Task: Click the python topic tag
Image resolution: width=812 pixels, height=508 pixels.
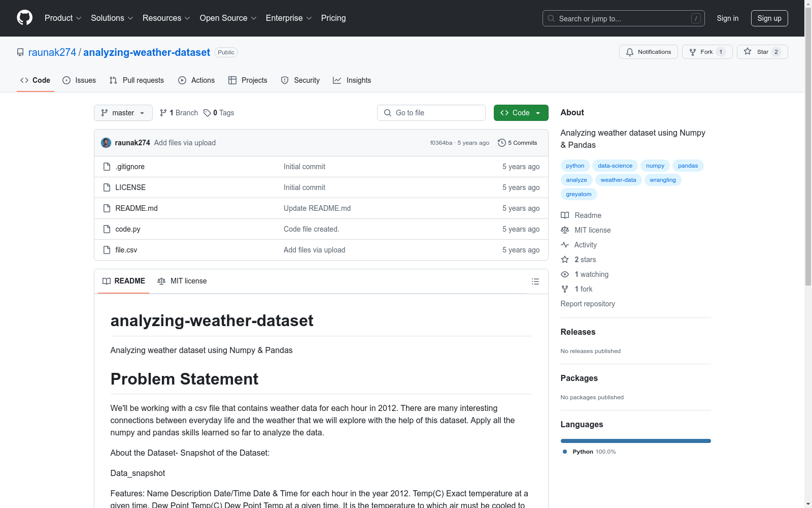Action: 575,166
